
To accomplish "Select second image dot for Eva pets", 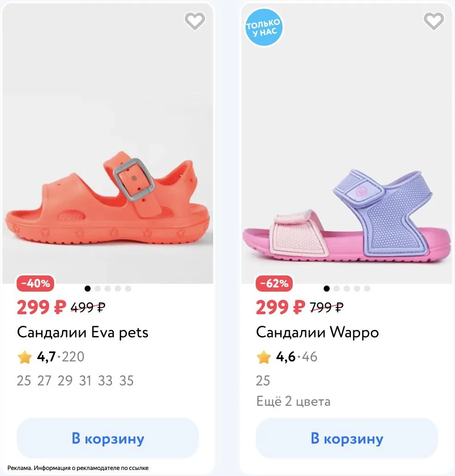I will click(x=98, y=288).
